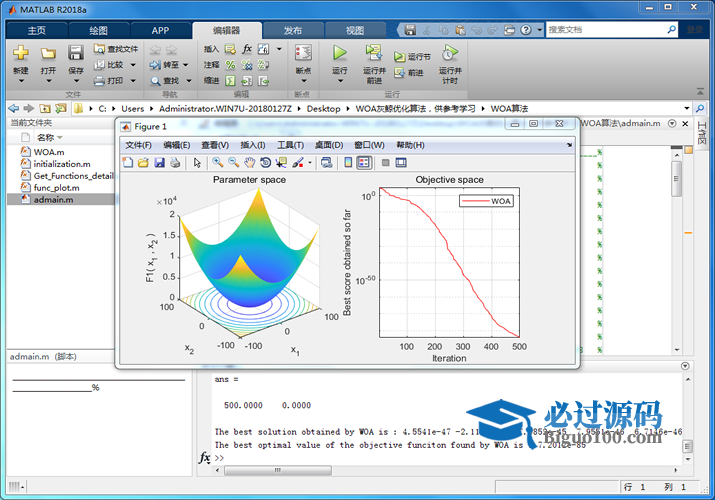Click Desktop segment in the address path
Image resolution: width=715 pixels, height=500 pixels.
[323, 108]
